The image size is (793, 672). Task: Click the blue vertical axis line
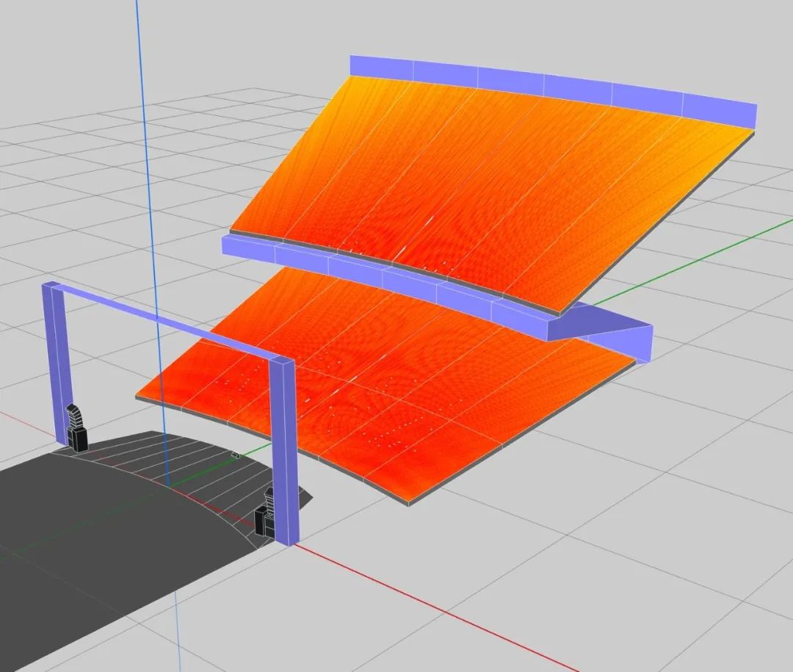143,147
